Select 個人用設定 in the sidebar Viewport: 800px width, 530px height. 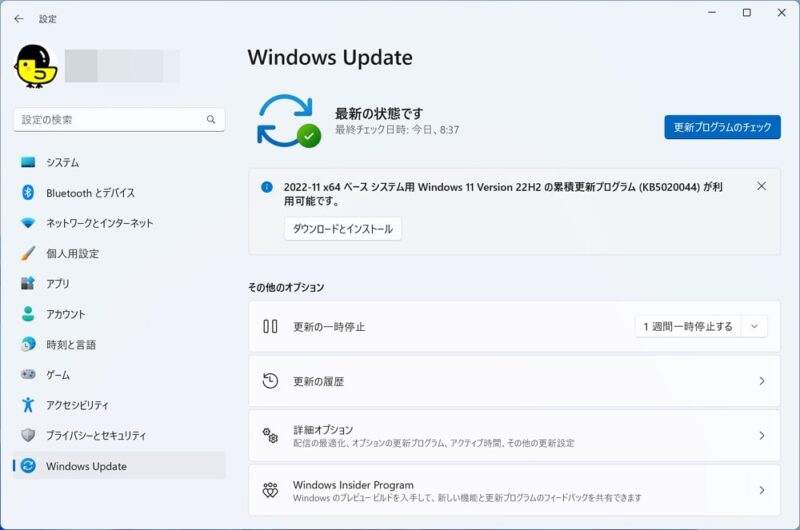[x=119, y=253]
